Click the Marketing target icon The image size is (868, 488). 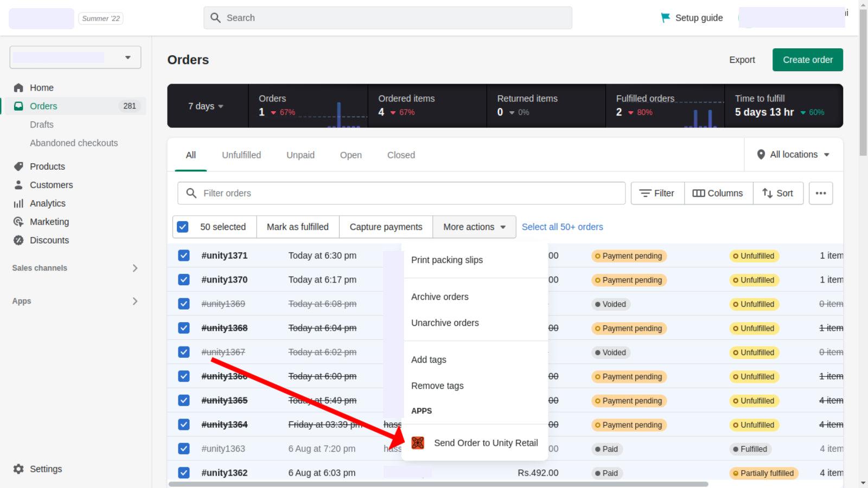point(18,222)
